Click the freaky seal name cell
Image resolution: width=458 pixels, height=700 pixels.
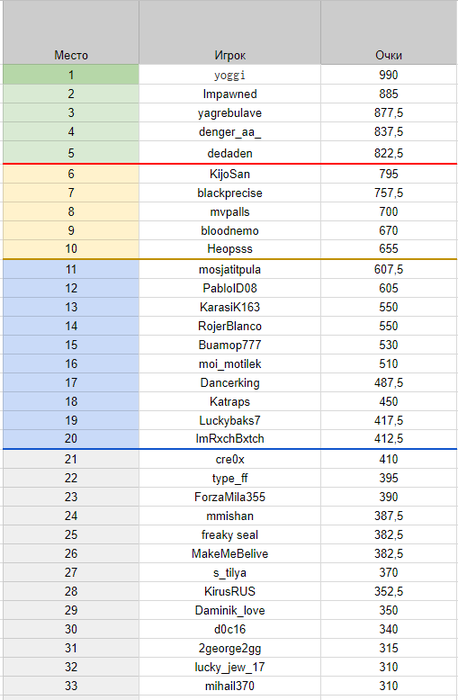229,534
